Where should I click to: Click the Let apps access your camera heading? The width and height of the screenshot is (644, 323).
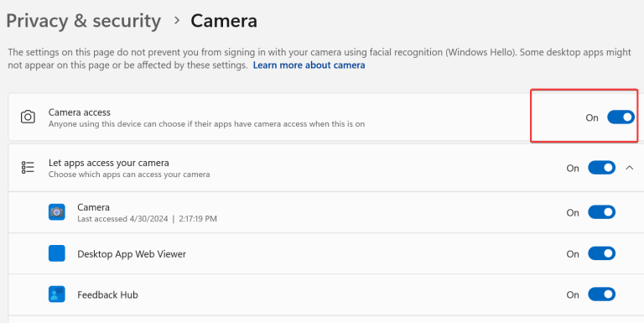tap(109, 163)
